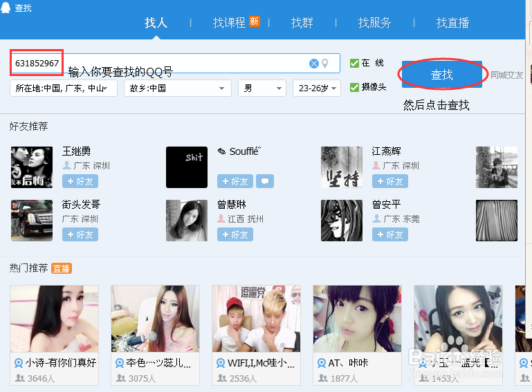This screenshot has height=392, width=532.
Task: Add 江燕辉 as friend
Action: point(390,181)
